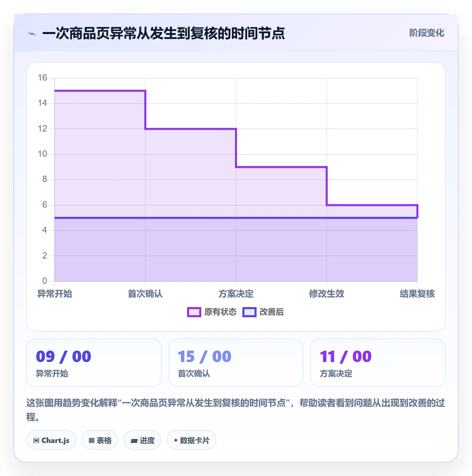Viewport: 472px width, 476px height.
Task: Click the y-axis value 6
Action: [x=45, y=205]
